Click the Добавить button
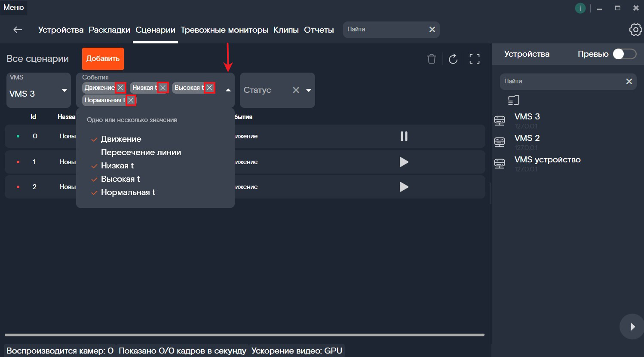The image size is (644, 357). pos(103,59)
